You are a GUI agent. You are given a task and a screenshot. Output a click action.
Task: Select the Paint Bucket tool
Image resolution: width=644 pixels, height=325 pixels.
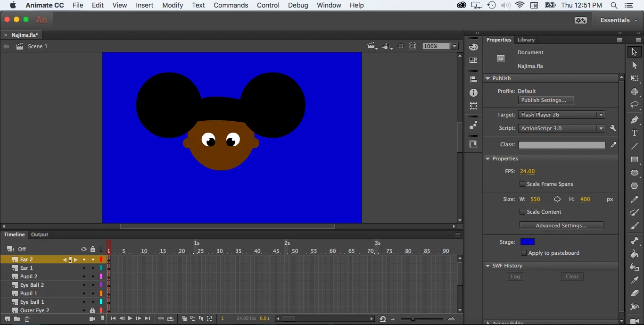pyautogui.click(x=635, y=254)
